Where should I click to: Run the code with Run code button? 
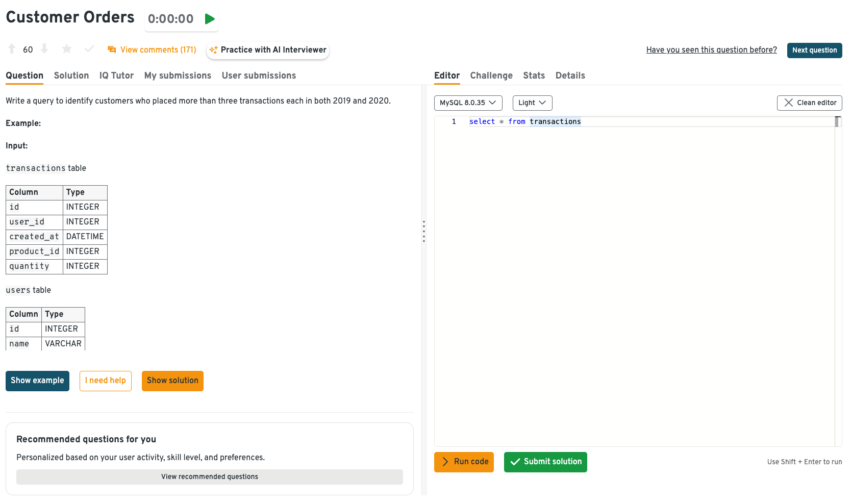coord(464,462)
